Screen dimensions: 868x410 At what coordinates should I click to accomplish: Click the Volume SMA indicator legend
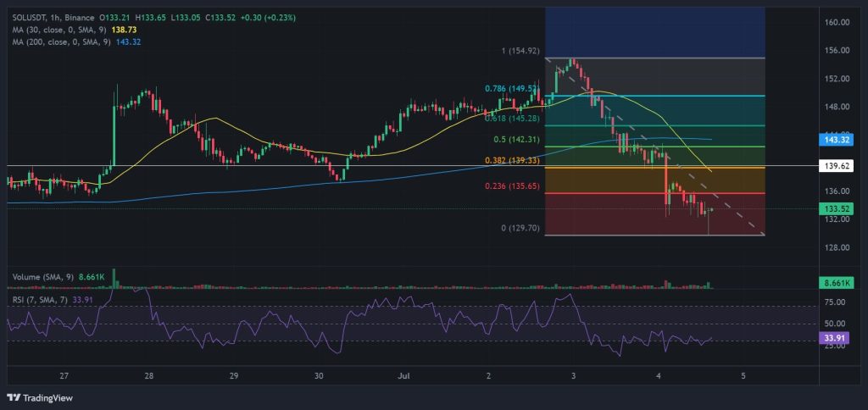(x=42, y=277)
